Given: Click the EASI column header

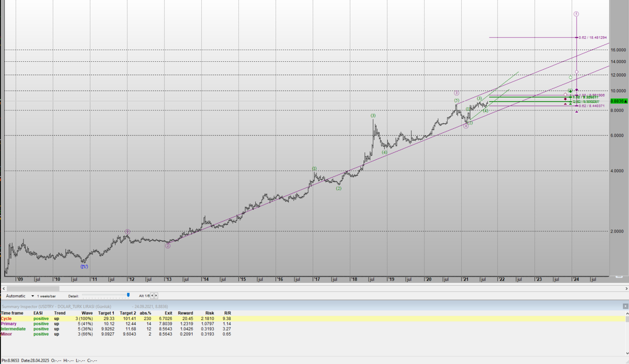Looking at the screenshot, I should [39, 313].
